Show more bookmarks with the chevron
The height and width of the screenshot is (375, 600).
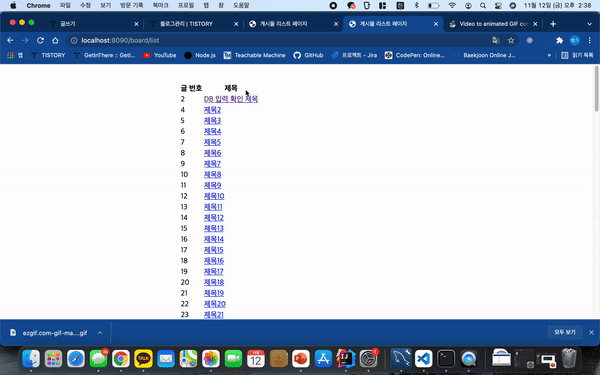click(x=549, y=55)
